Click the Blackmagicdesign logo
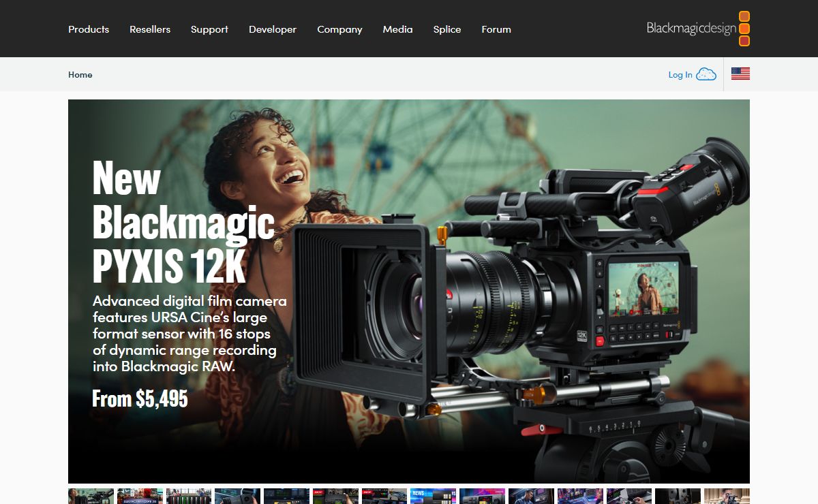818x504 pixels. tap(698, 29)
